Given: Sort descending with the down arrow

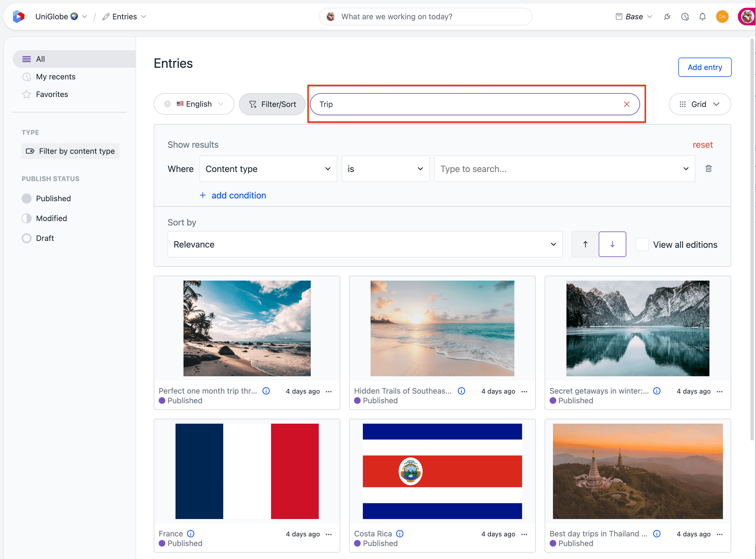Looking at the screenshot, I should click(x=612, y=244).
